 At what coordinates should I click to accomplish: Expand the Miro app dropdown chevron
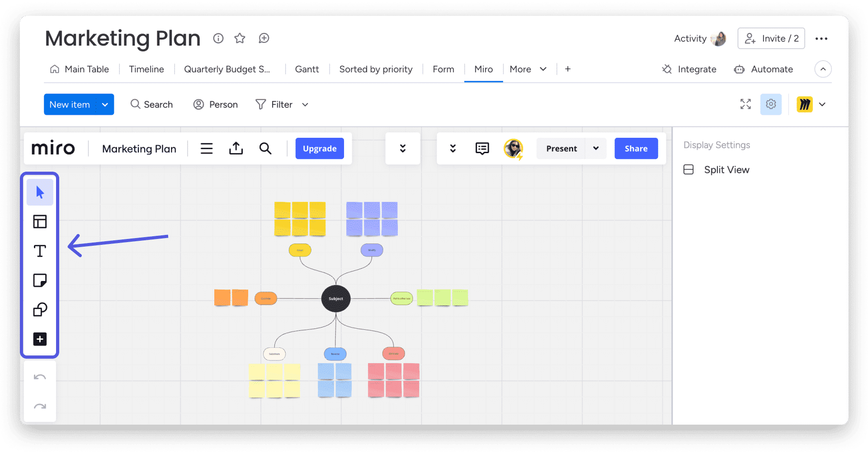(x=822, y=104)
